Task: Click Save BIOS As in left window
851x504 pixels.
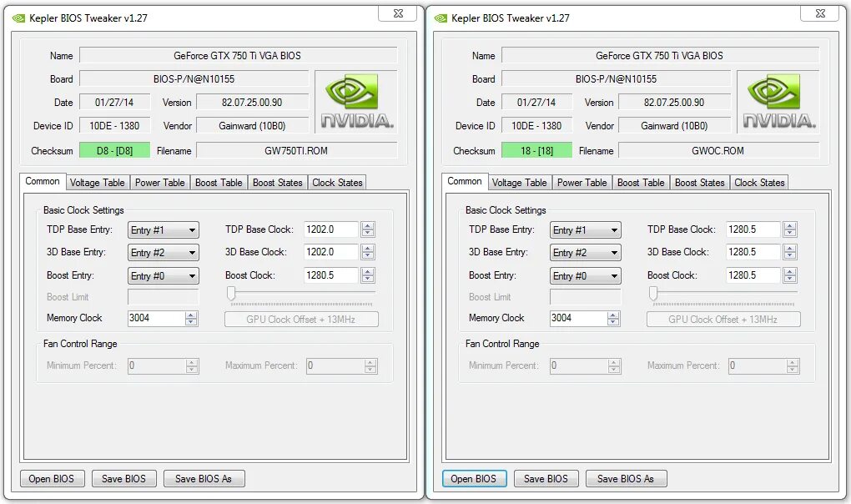Action: pos(204,478)
